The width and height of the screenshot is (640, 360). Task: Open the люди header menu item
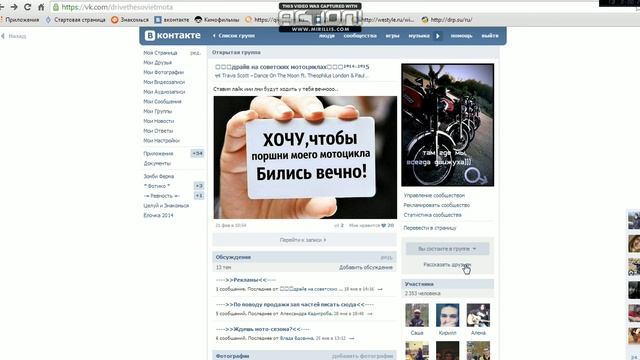coord(327,36)
